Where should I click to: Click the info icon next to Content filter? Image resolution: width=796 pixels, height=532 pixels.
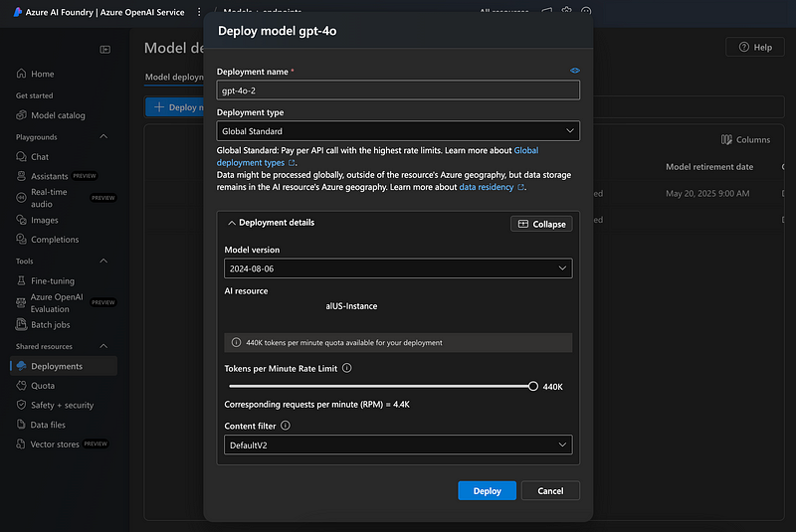coord(286,426)
